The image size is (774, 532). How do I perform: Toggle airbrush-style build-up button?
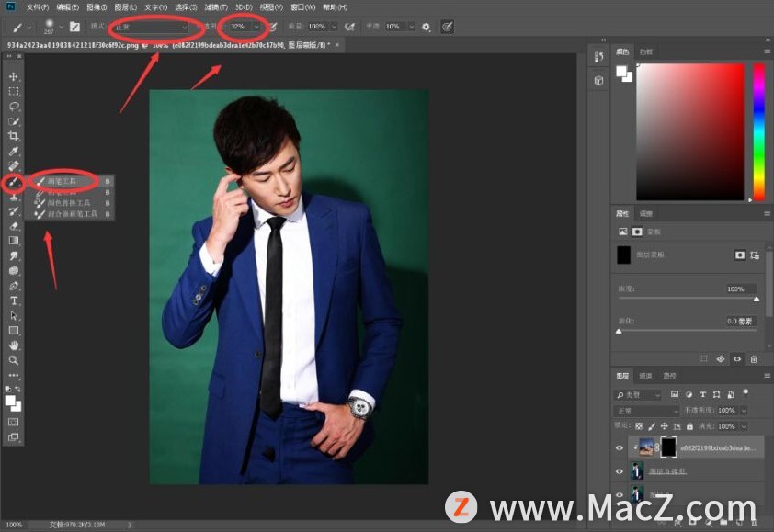pyautogui.click(x=349, y=27)
